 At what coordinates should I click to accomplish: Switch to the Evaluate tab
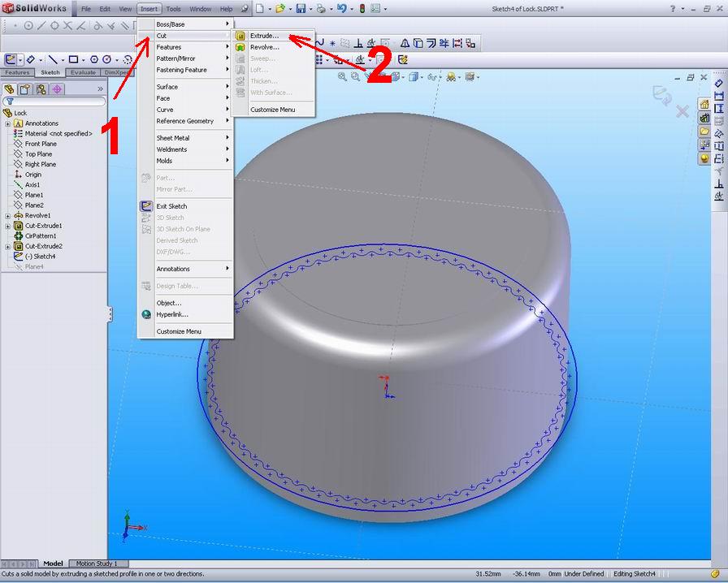tap(83, 71)
